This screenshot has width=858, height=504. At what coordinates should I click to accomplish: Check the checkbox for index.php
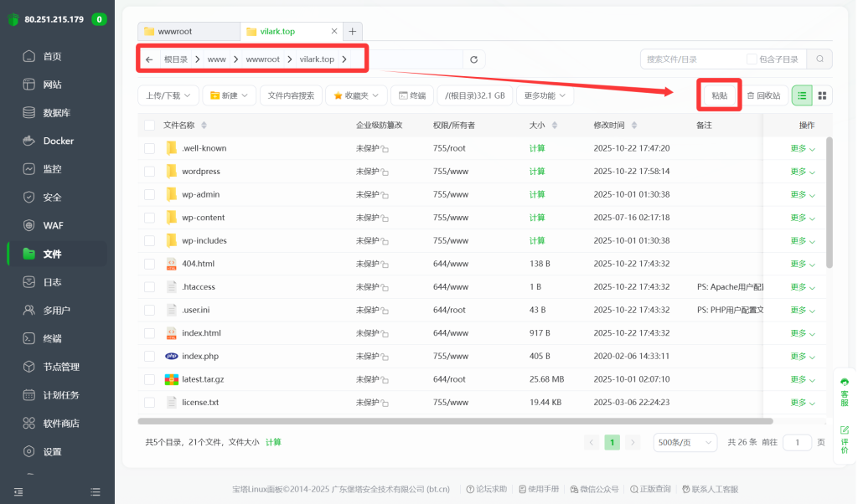pyautogui.click(x=150, y=356)
